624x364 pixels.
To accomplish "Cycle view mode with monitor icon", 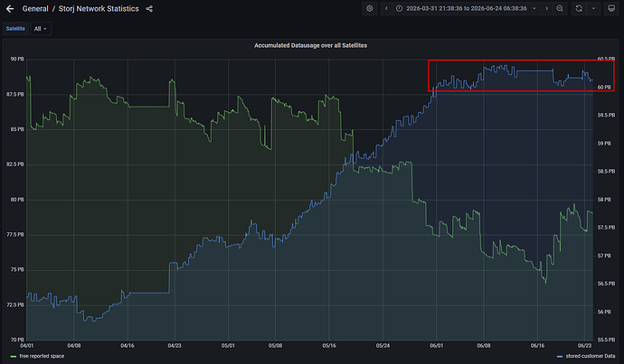I will pos(611,8).
